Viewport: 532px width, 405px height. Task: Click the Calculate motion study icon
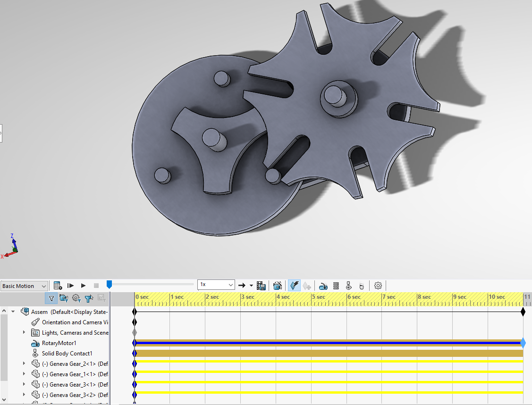58,286
